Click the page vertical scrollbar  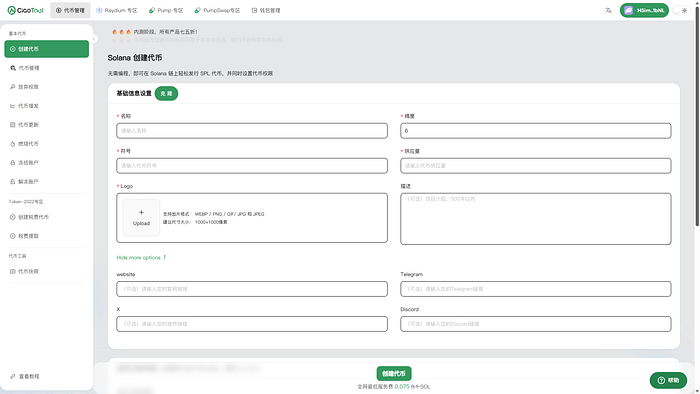(697, 116)
